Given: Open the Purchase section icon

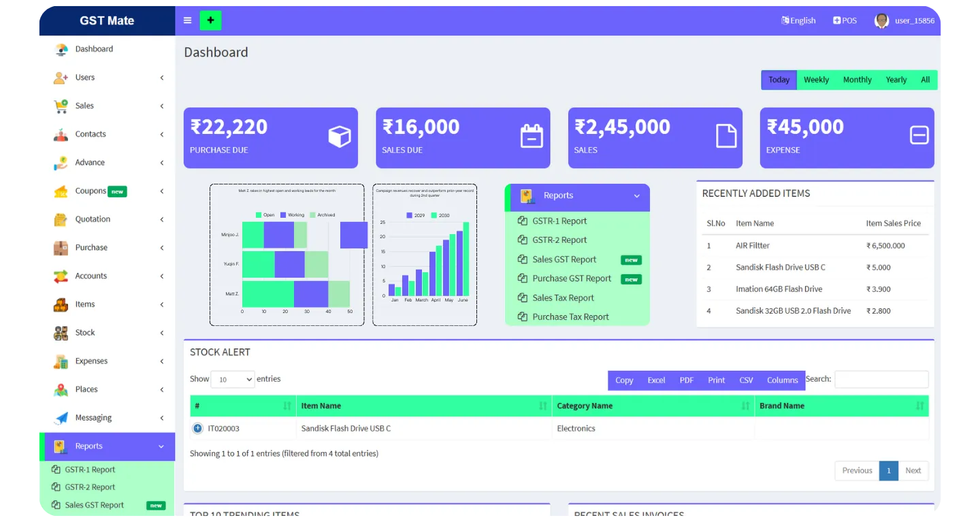Looking at the screenshot, I should click(x=61, y=247).
